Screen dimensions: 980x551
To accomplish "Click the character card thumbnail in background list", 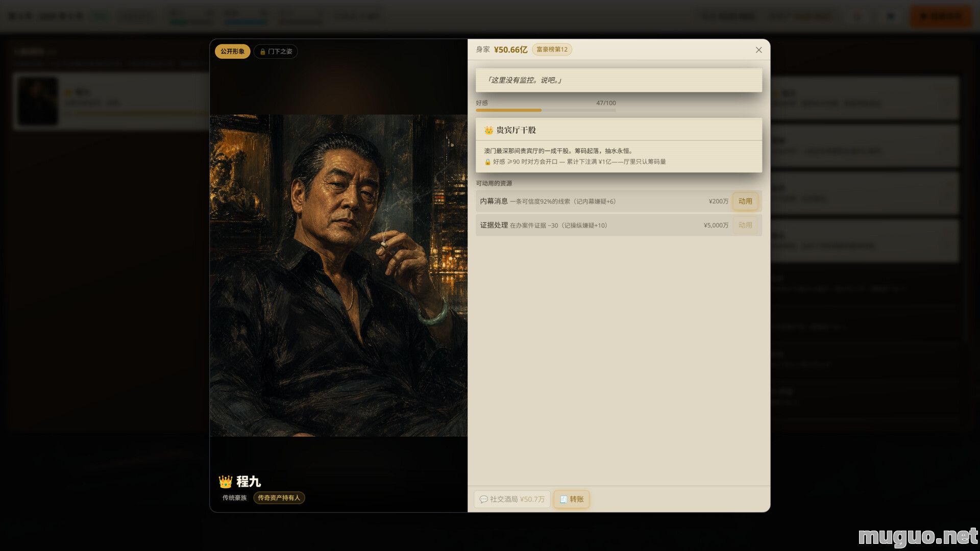I will pyautogui.click(x=38, y=101).
